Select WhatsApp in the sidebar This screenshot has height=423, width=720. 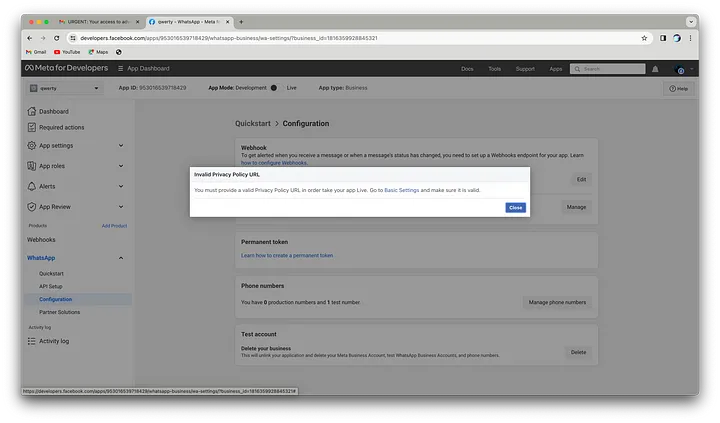click(x=41, y=258)
